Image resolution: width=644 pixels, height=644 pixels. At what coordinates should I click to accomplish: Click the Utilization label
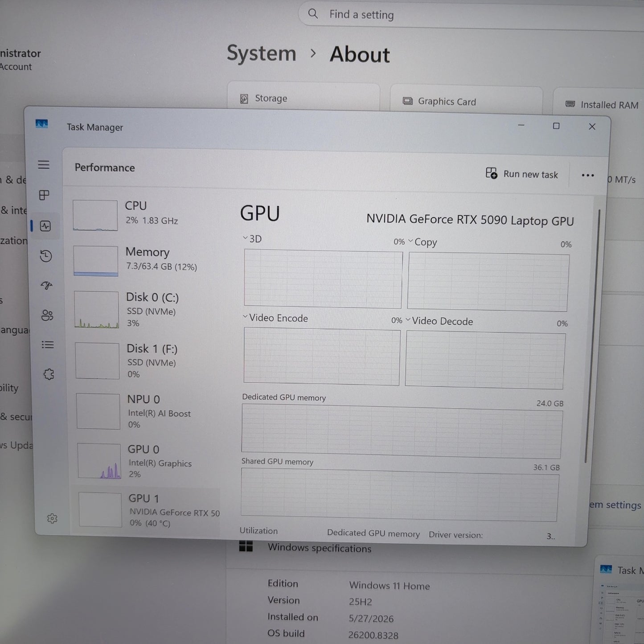[x=258, y=531]
